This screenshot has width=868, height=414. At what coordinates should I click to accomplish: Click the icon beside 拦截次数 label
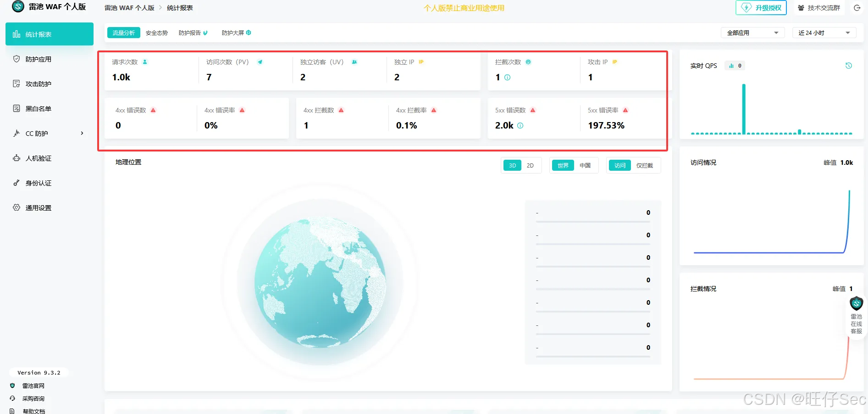click(x=528, y=62)
